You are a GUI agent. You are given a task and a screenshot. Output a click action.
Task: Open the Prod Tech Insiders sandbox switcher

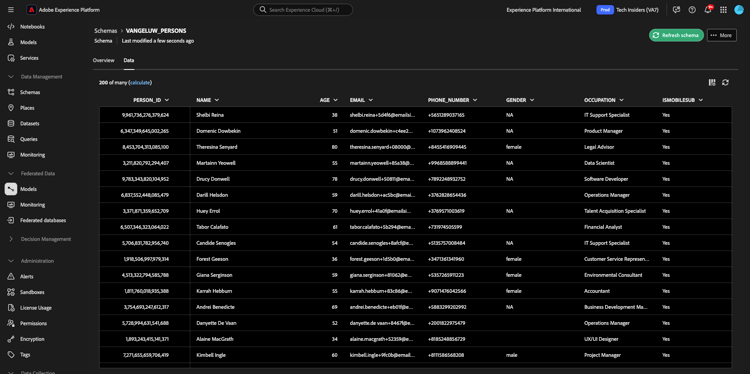tap(628, 10)
